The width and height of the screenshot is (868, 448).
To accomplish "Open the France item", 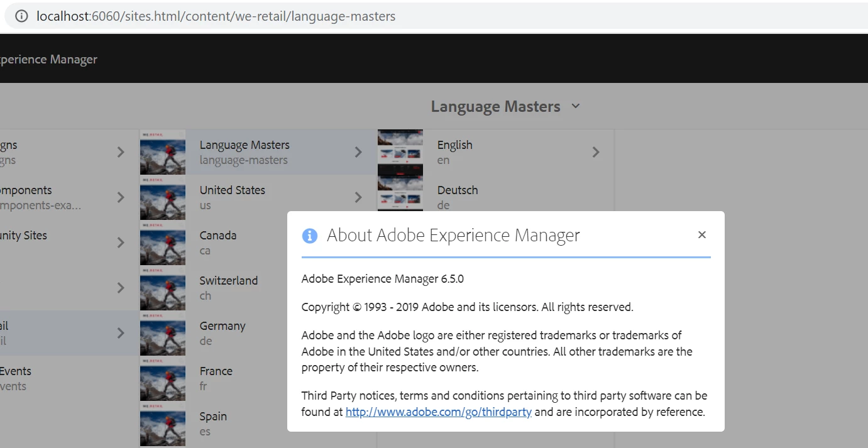I will pos(216,371).
